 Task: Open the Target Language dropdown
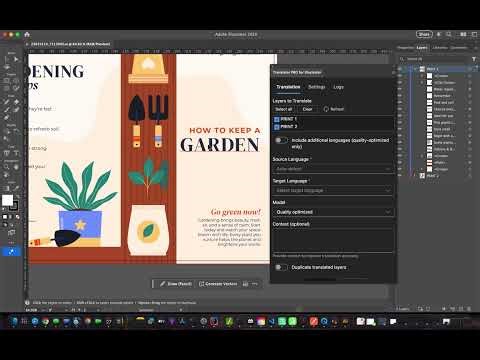point(333,190)
